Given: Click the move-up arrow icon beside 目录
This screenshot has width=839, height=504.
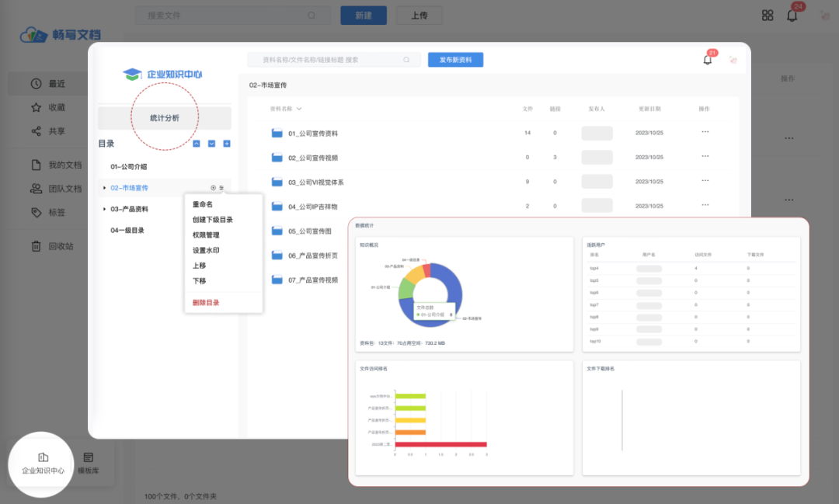Looking at the screenshot, I should click(x=197, y=144).
